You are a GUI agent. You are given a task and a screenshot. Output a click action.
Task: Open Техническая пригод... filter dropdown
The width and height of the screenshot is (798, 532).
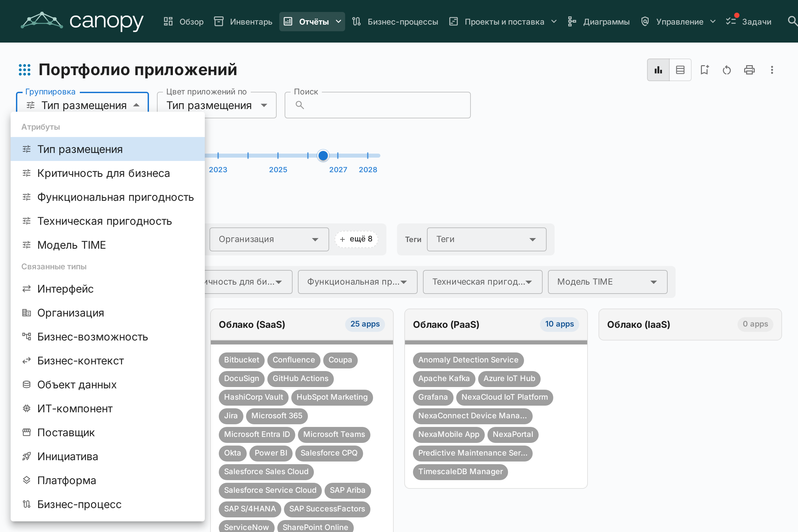pos(482,282)
